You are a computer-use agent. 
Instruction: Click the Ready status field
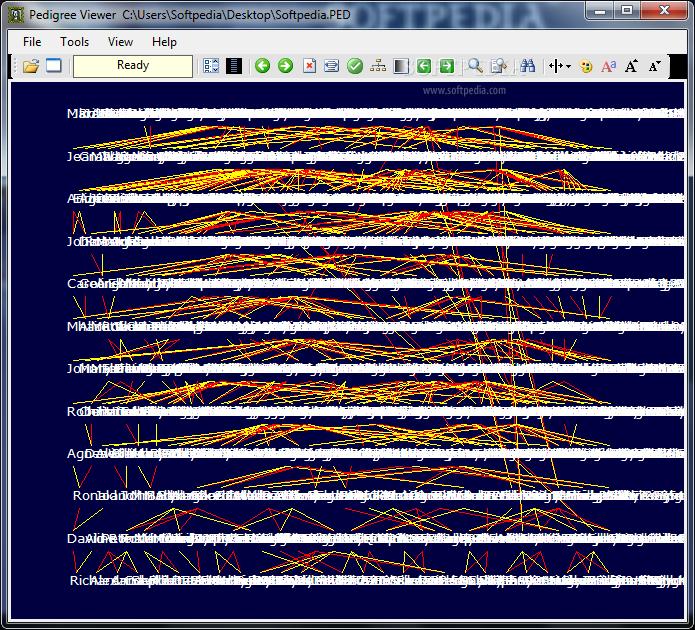[133, 66]
